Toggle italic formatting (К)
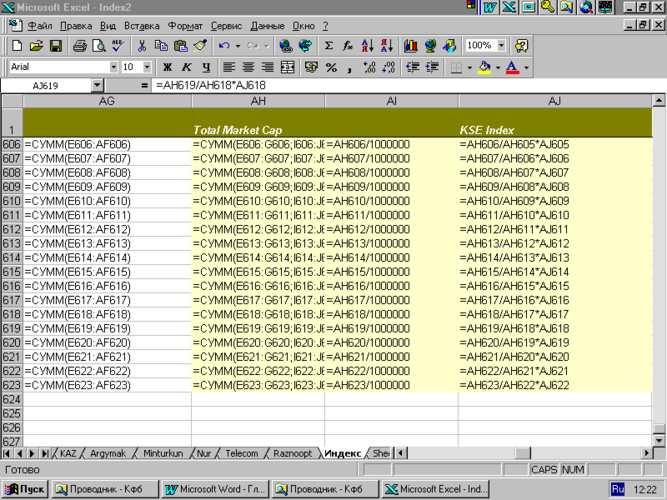The image size is (667, 500). [x=186, y=67]
